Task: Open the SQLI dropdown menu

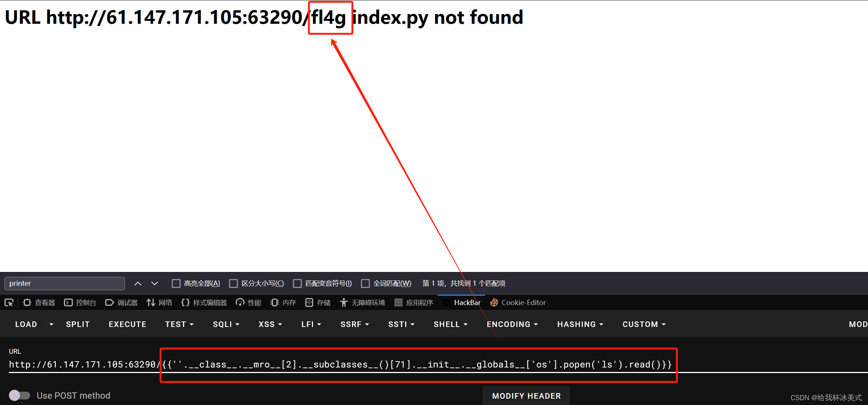Action: [x=226, y=324]
